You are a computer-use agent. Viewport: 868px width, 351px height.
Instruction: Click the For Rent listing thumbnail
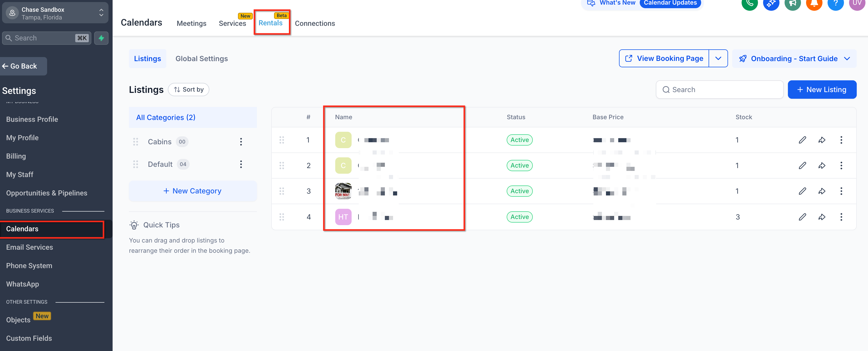click(343, 191)
